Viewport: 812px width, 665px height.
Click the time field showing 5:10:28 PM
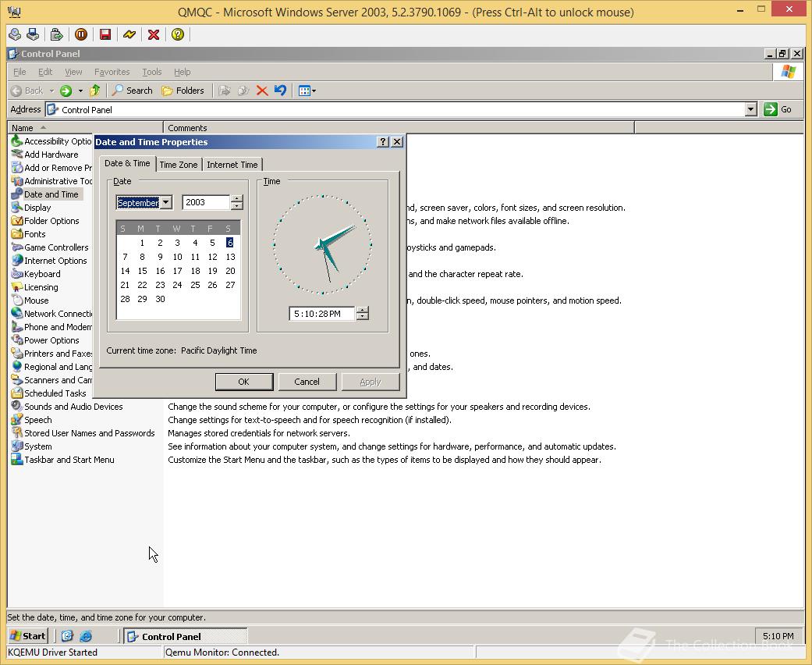pos(321,314)
